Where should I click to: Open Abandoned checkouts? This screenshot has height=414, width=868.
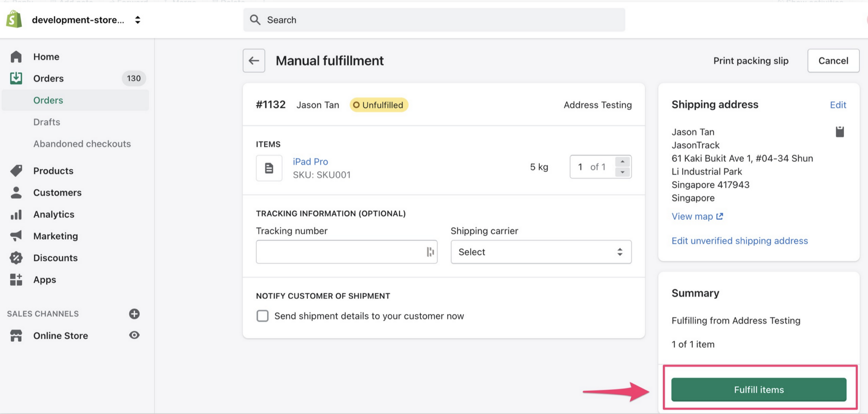point(82,143)
